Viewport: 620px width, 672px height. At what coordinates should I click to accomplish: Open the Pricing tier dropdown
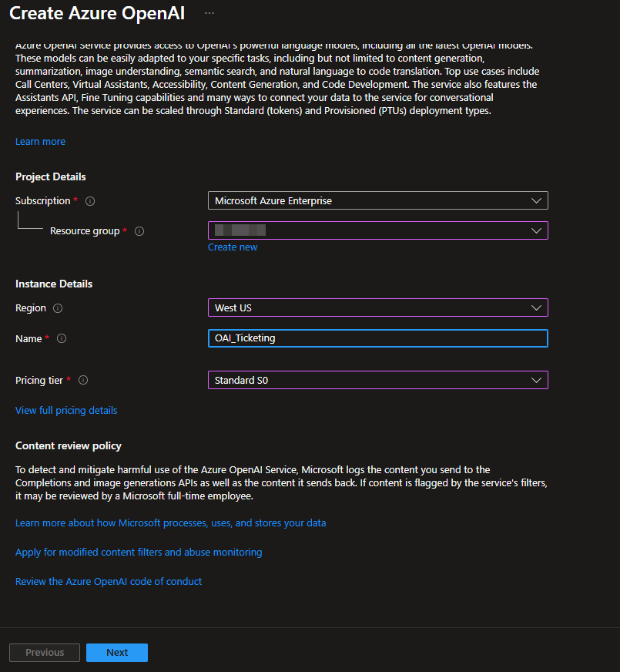[x=539, y=380]
